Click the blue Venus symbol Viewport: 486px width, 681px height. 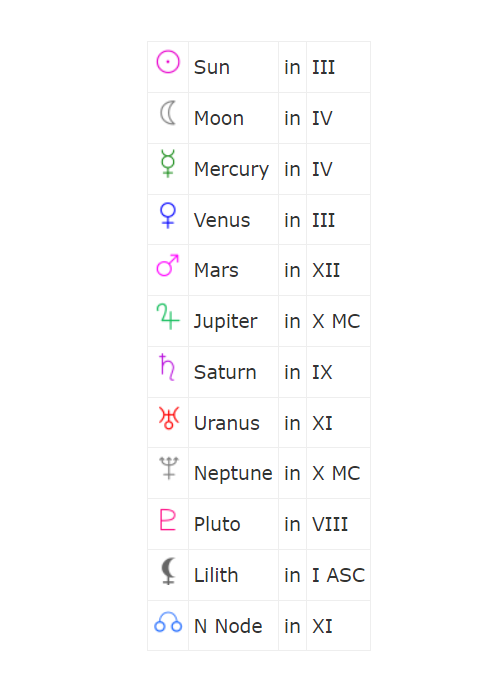tap(168, 215)
